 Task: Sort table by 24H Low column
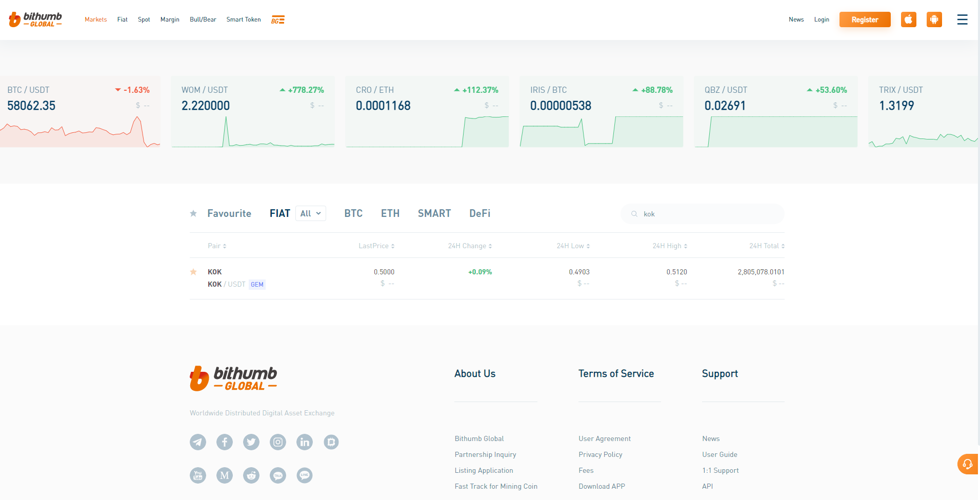(573, 246)
